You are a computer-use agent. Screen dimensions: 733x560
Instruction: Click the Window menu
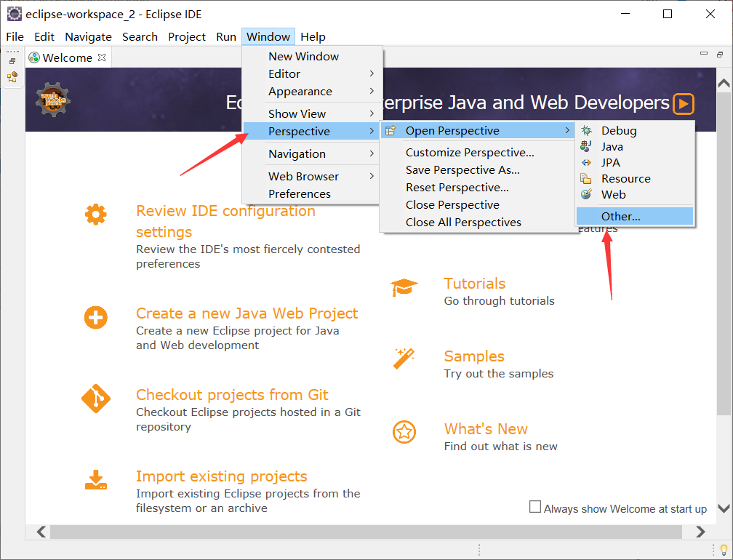coord(268,37)
